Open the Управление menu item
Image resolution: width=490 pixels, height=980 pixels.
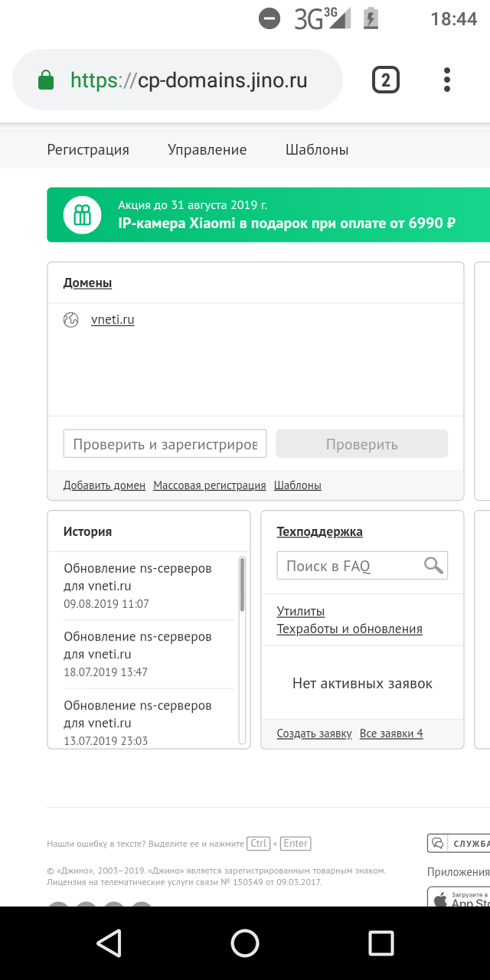[207, 150]
